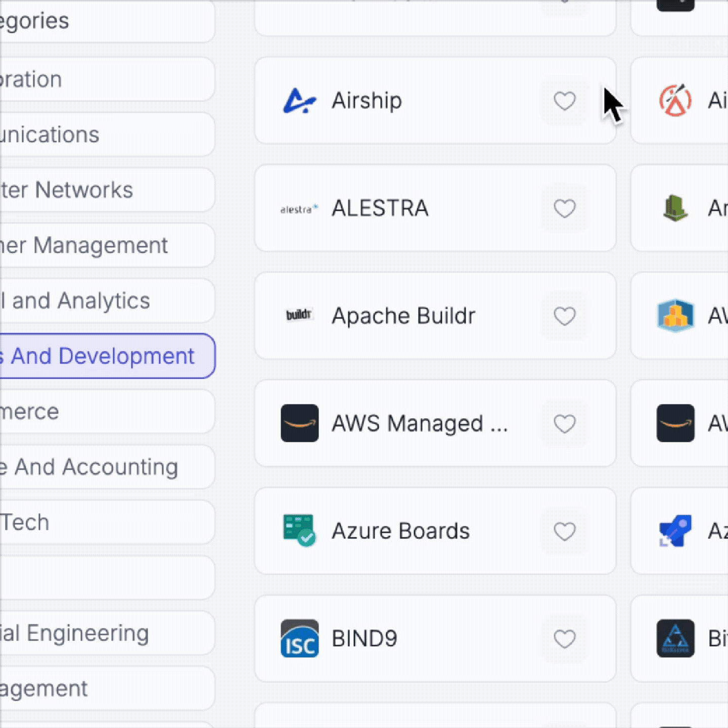This screenshot has height=728, width=728.
Task: Select the 'ner Management' category
Action: [107, 245]
